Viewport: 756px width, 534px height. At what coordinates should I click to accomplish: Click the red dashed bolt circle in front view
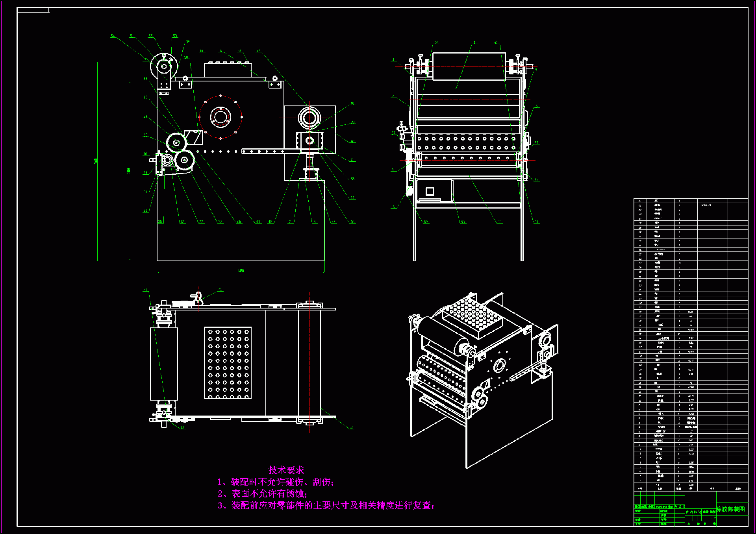tap(205, 102)
